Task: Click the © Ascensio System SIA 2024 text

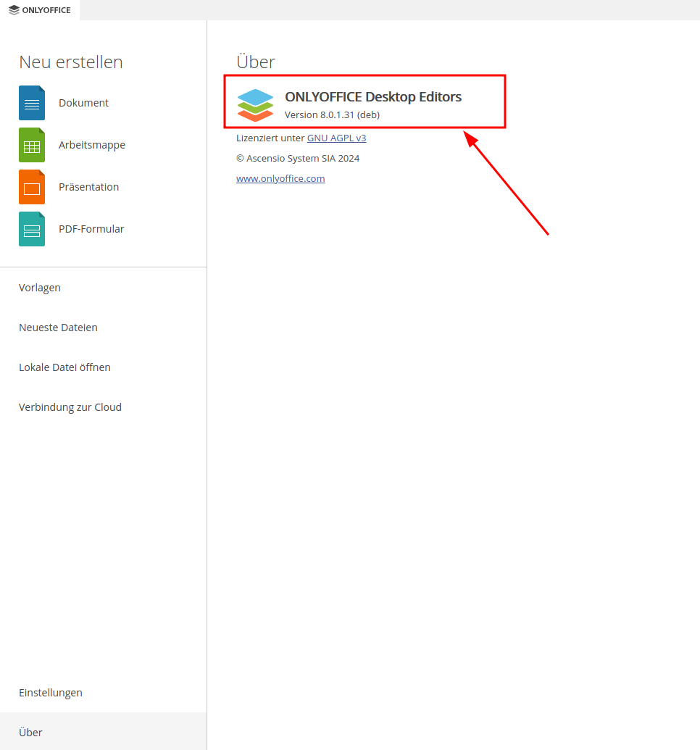Action: [x=298, y=158]
